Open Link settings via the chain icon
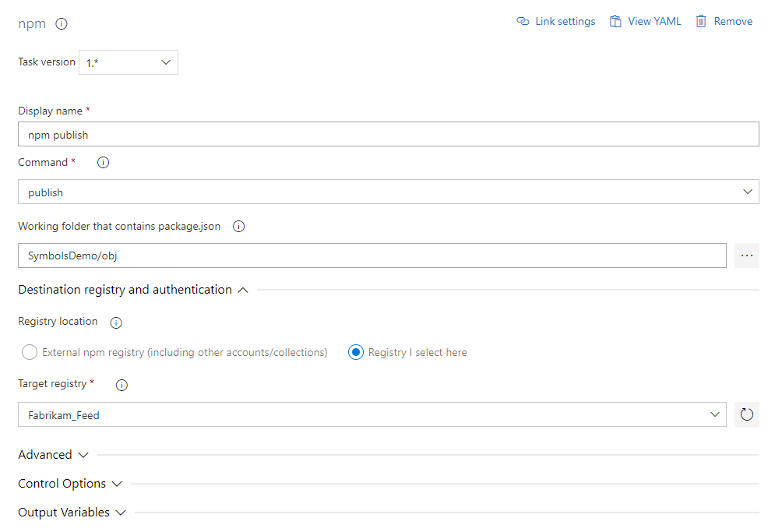Screen dimensions: 775x532 tap(523, 21)
